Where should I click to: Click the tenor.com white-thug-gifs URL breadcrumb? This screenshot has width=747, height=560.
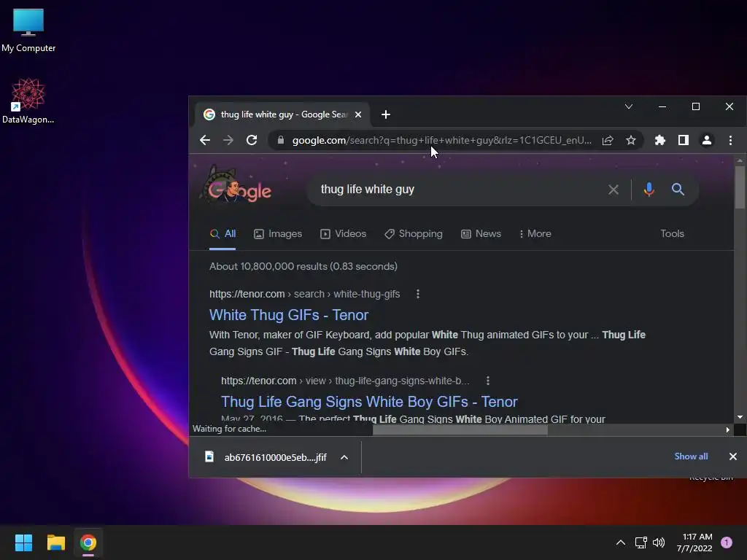tap(304, 295)
